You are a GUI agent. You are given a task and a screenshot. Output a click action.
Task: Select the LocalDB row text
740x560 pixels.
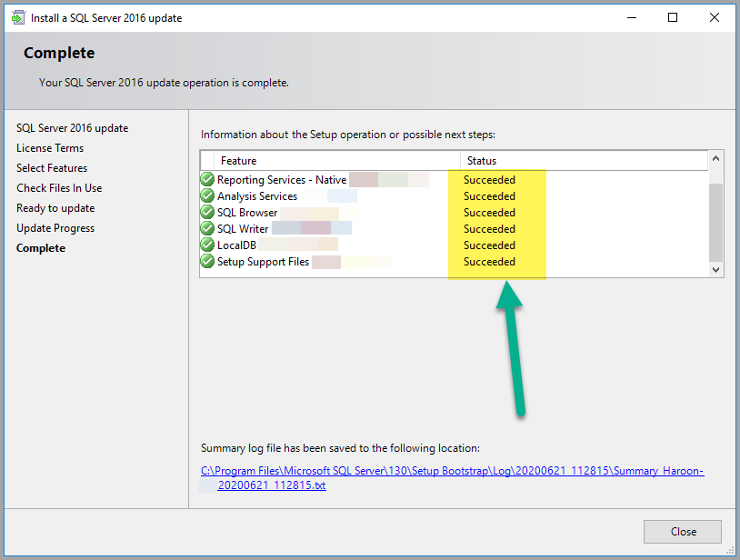236,245
